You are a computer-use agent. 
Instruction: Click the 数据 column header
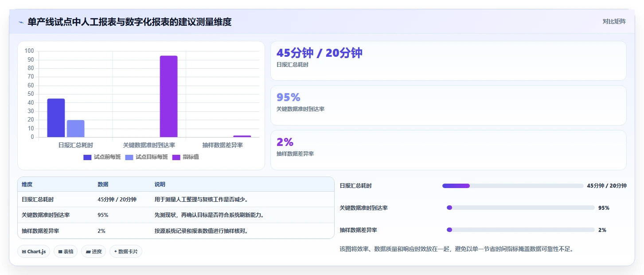coord(103,185)
